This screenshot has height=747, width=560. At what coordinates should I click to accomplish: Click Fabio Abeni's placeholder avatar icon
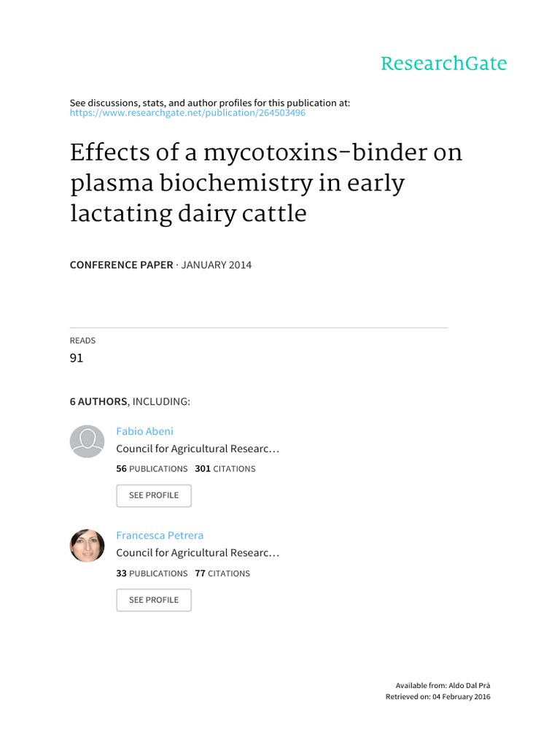tap(87, 441)
